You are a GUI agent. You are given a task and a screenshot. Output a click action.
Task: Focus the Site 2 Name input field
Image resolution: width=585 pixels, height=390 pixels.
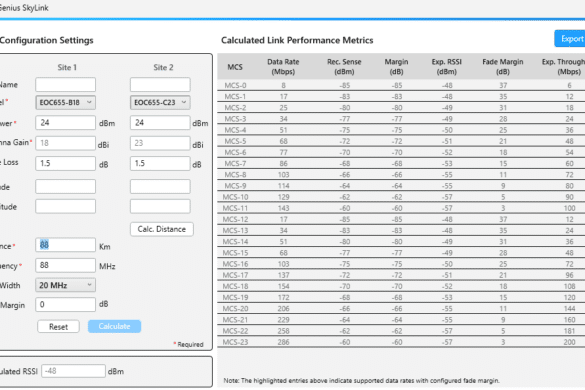pyautogui.click(x=160, y=85)
